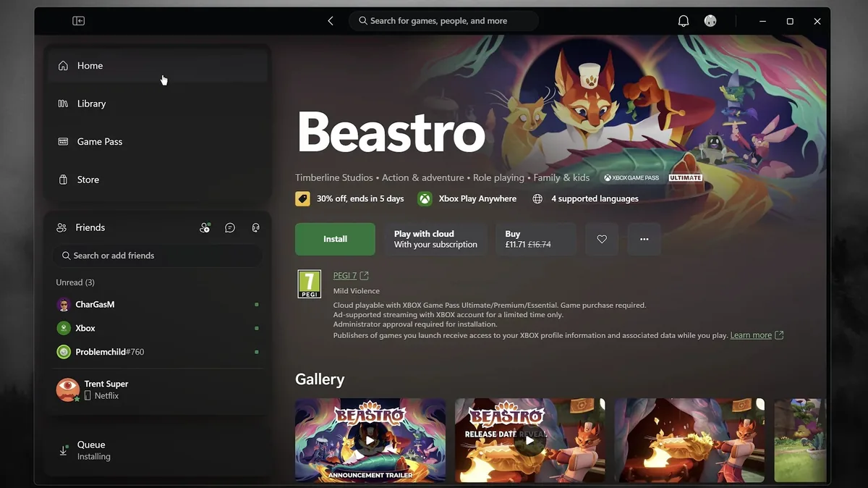Screen dimensions: 868x488
Task: Open Store in the sidebar
Action: (158, 180)
